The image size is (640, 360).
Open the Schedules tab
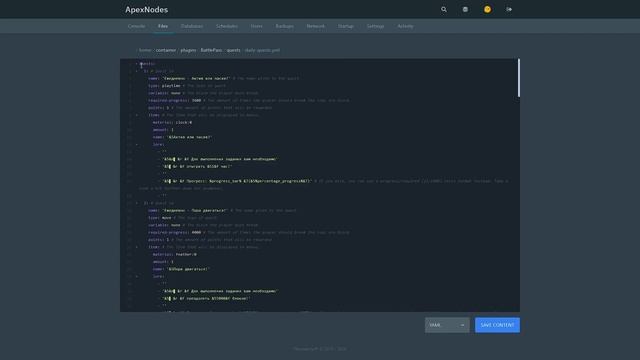click(227, 26)
